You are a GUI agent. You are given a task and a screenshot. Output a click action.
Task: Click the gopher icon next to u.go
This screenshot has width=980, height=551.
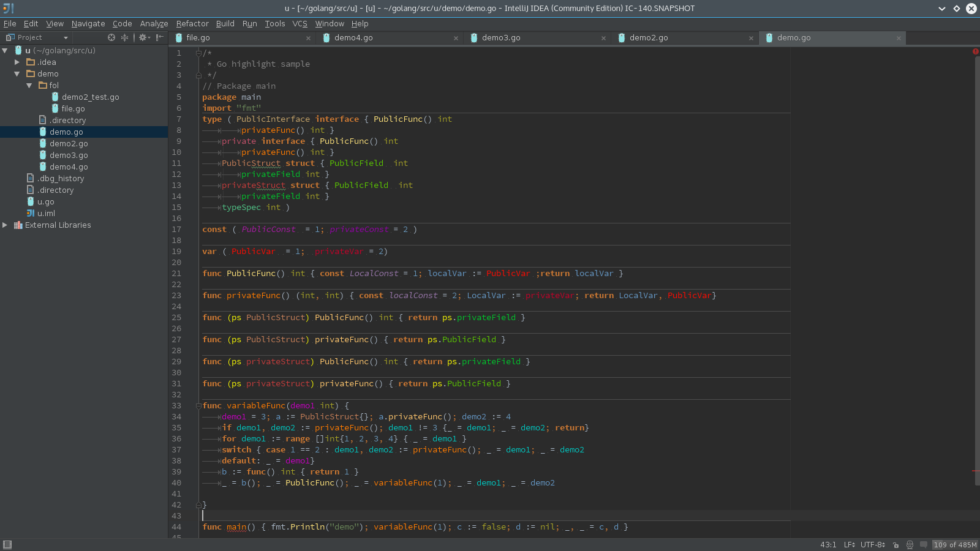point(31,201)
